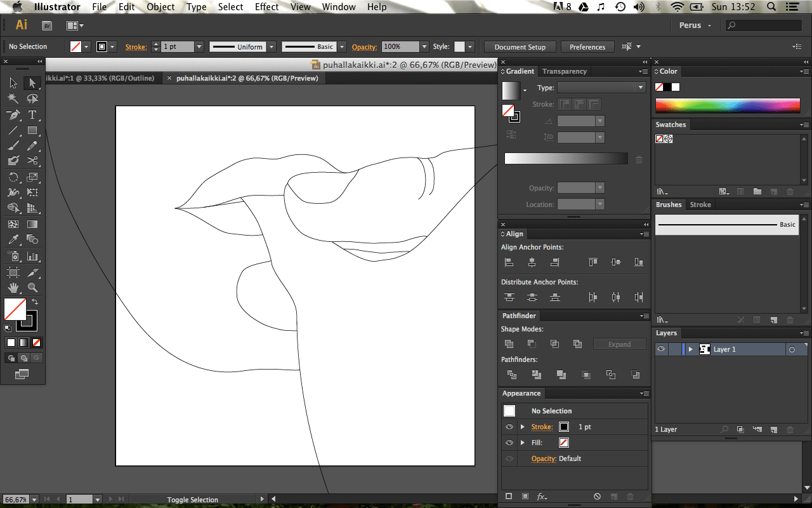This screenshot has height=508, width=812.
Task: Toggle Stroke visibility eye in Appearance panel
Action: pos(509,427)
